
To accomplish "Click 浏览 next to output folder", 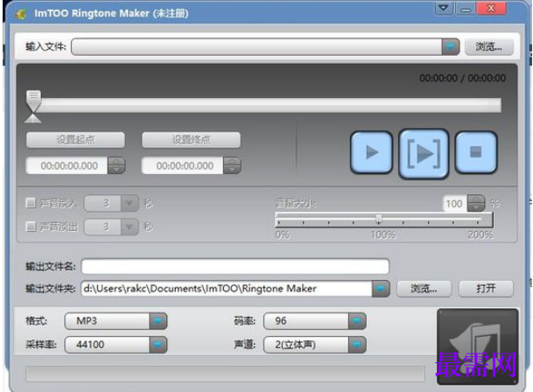I will pyautogui.click(x=424, y=289).
